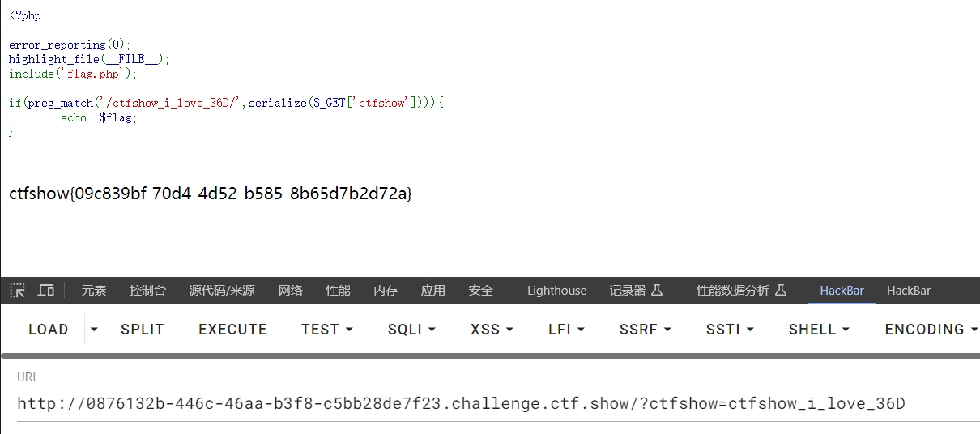Toggle the device toolbar icon
Viewport: 980px width, 434px height.
pos(46,290)
